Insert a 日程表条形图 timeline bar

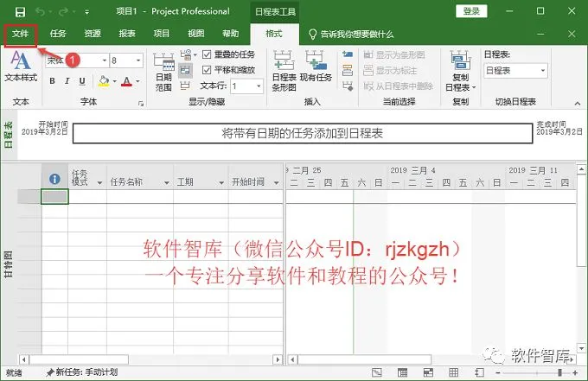point(284,71)
